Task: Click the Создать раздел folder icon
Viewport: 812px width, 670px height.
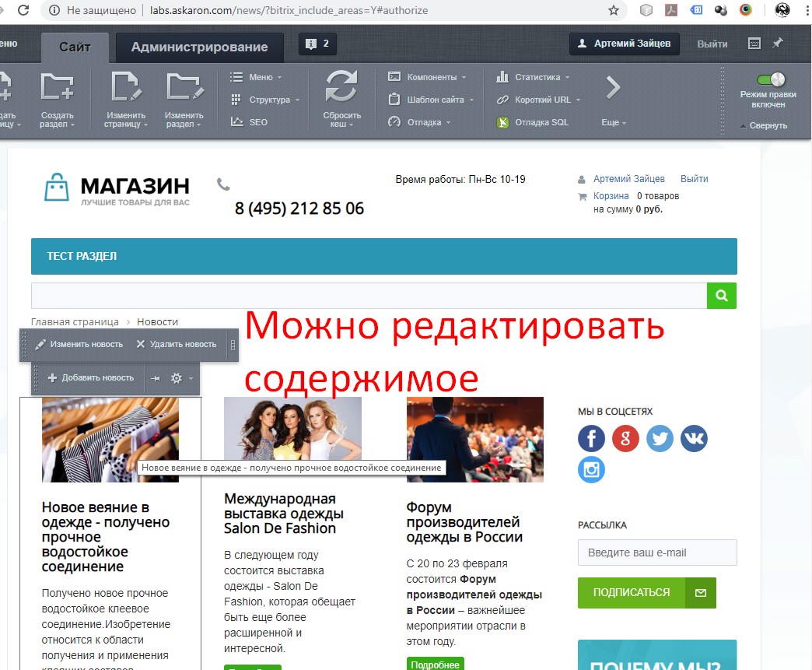Action: click(x=57, y=86)
